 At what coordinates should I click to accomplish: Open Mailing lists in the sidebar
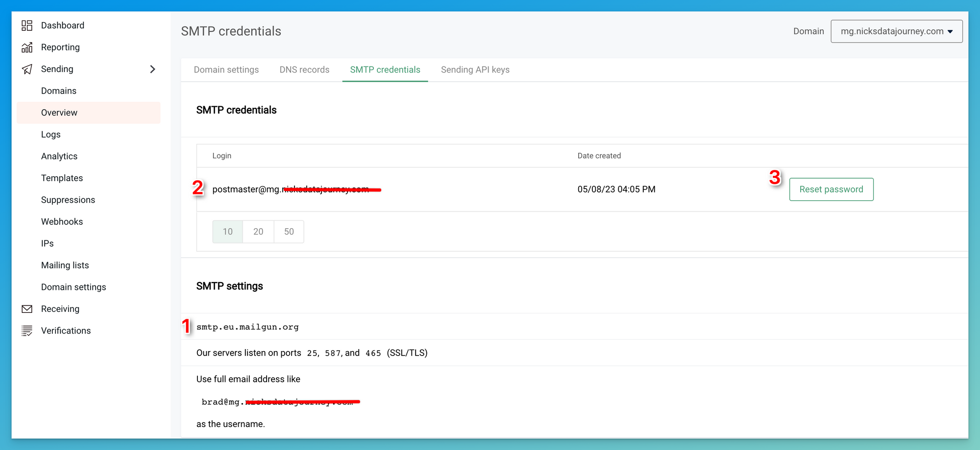[x=65, y=265]
